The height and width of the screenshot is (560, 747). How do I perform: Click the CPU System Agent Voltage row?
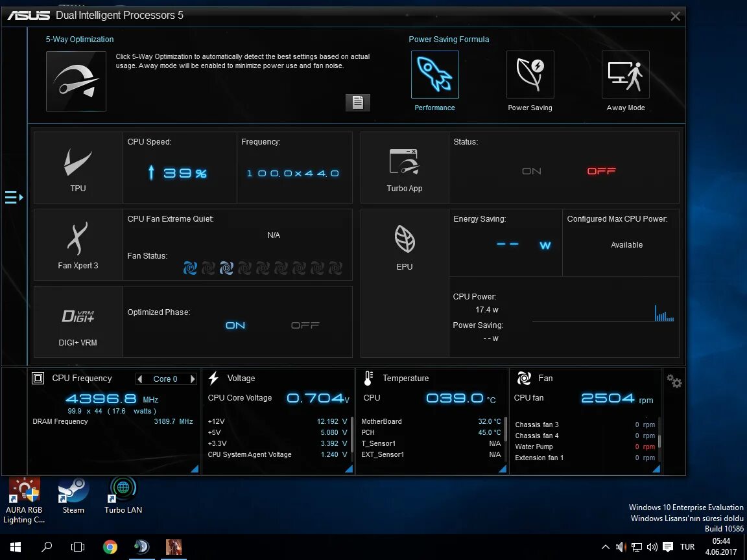point(278,454)
